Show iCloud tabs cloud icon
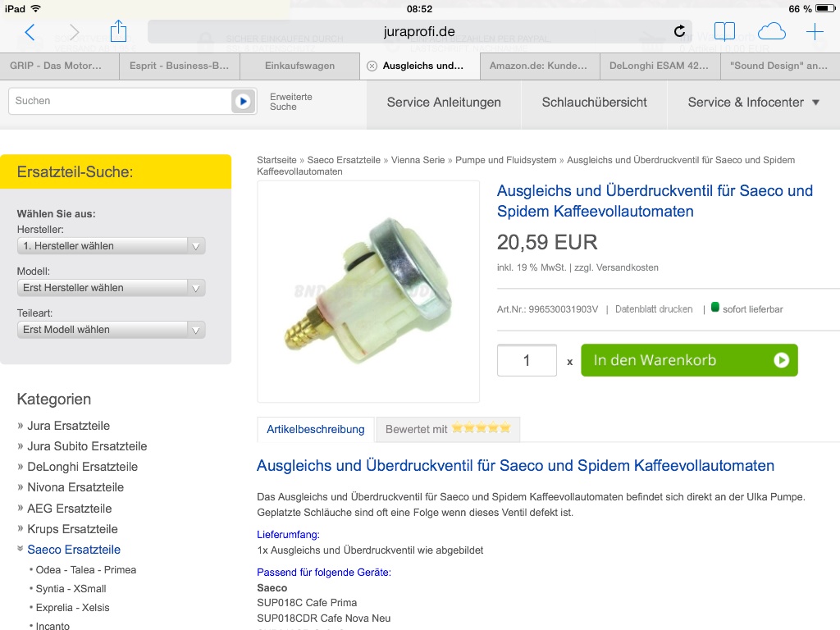Image resolution: width=840 pixels, height=630 pixels. [x=771, y=32]
